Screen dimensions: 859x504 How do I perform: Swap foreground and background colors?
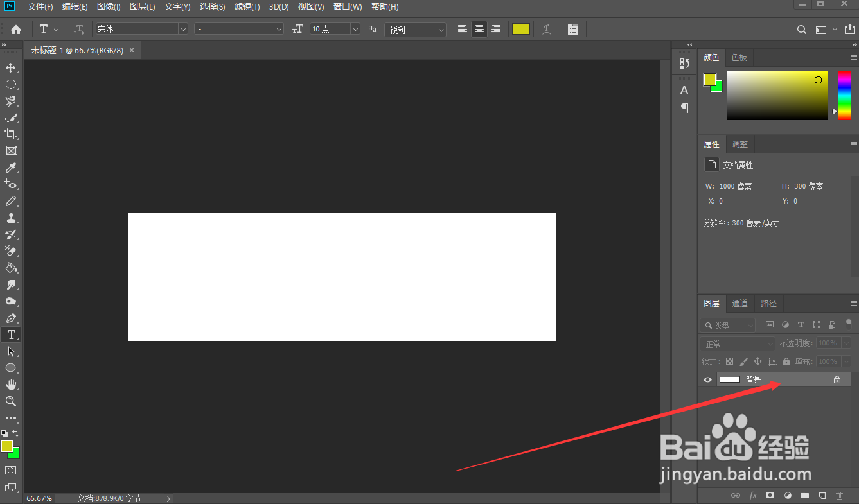pos(16,434)
